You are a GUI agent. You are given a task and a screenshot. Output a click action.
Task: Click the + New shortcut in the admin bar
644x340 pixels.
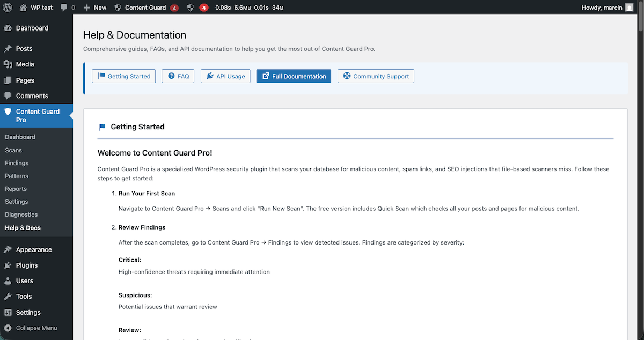[x=94, y=8]
